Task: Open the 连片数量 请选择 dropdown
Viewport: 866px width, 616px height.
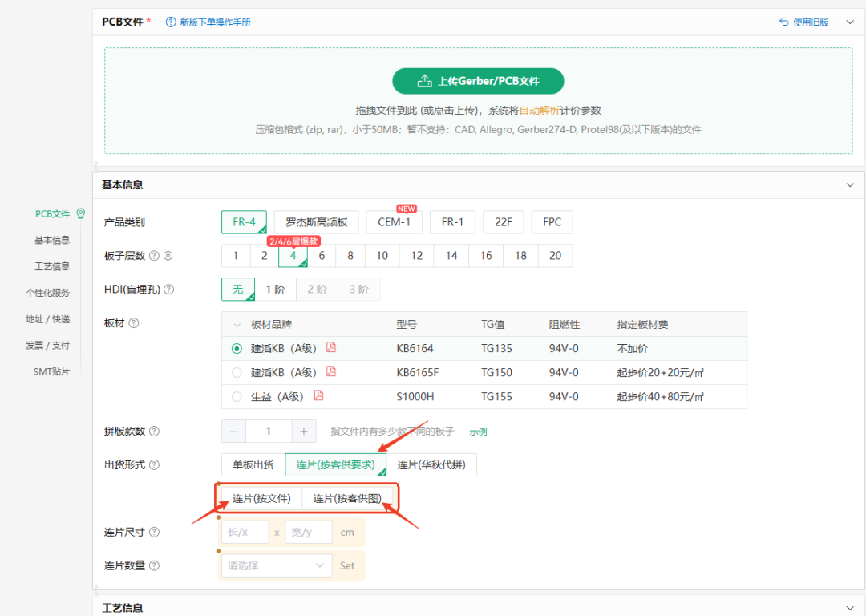Action: click(277, 565)
